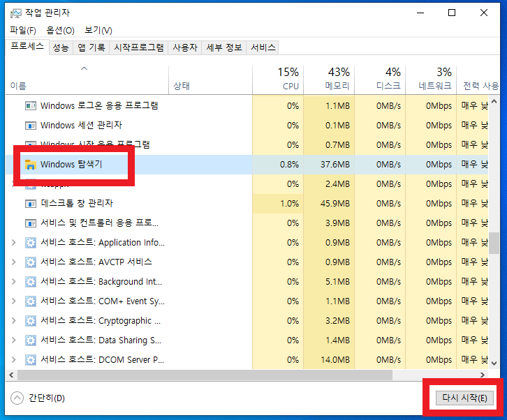Click the vertical scrollbar up arrow

494,101
